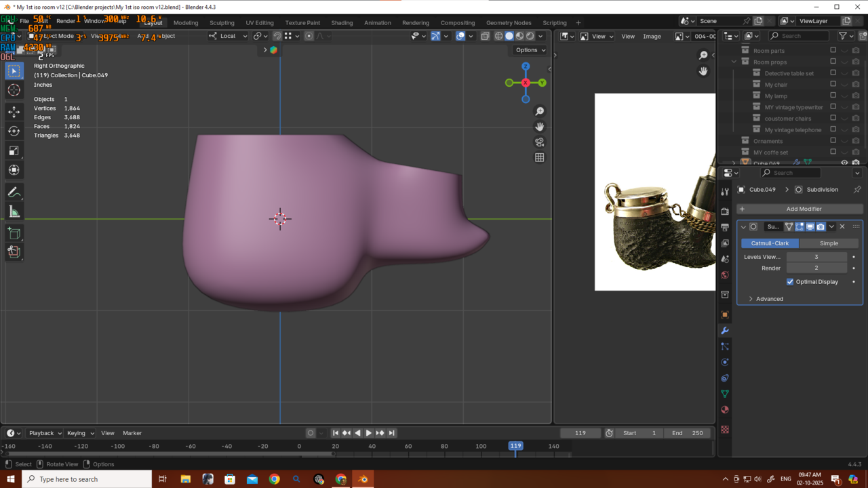The height and width of the screenshot is (488, 868).
Task: Activate the Annotate tool
Action: pos(14,192)
